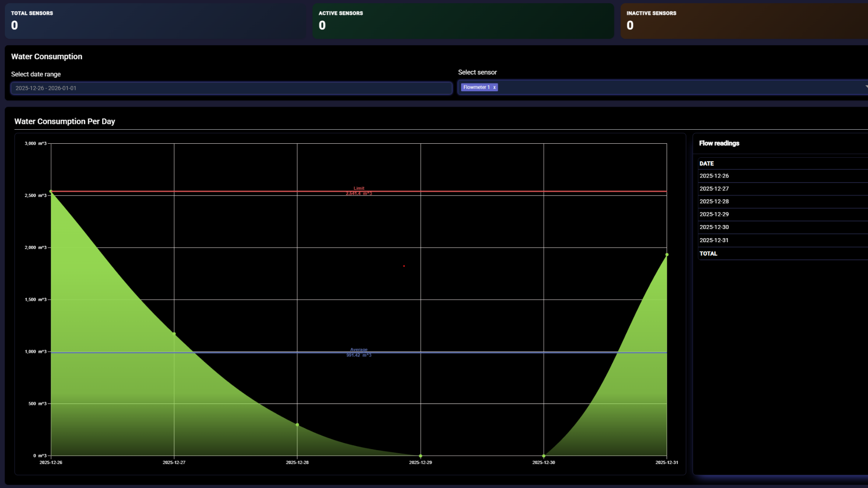Remove the Flowmeter 1 tag with x
The height and width of the screenshot is (488, 868).
tap(495, 88)
